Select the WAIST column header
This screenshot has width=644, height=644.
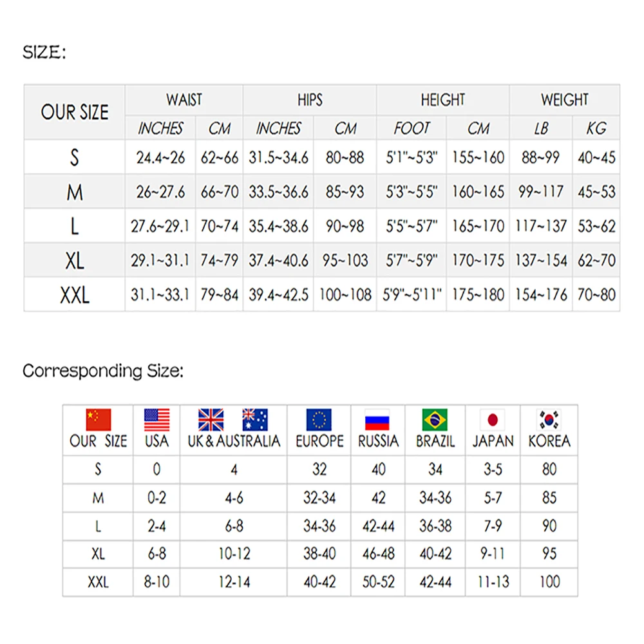[x=184, y=100]
